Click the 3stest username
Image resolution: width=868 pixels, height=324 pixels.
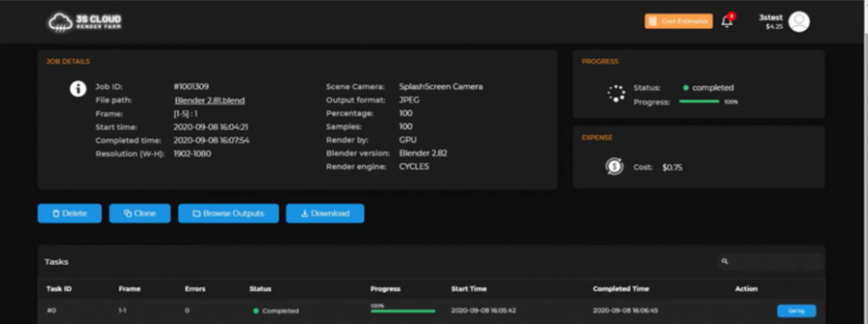(x=771, y=17)
